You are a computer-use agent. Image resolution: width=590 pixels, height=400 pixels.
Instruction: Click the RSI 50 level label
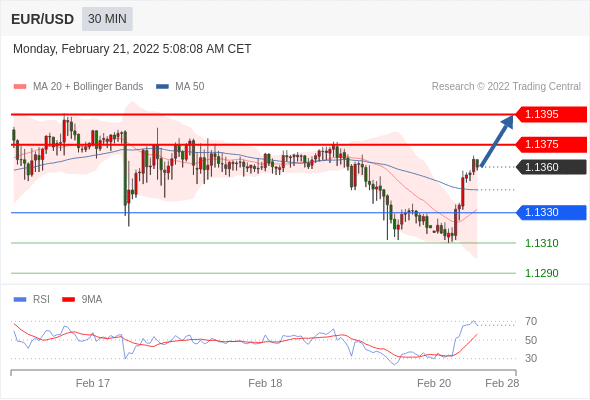click(531, 340)
